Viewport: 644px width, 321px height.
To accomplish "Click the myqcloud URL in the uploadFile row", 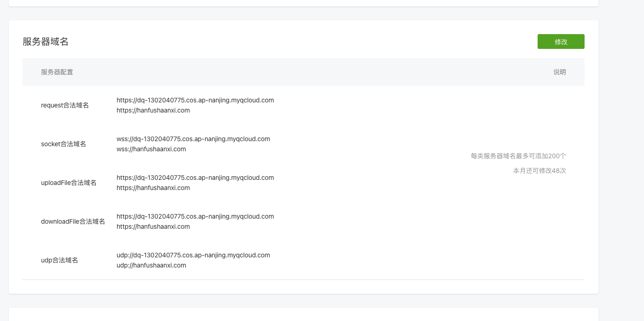I will pyautogui.click(x=195, y=178).
